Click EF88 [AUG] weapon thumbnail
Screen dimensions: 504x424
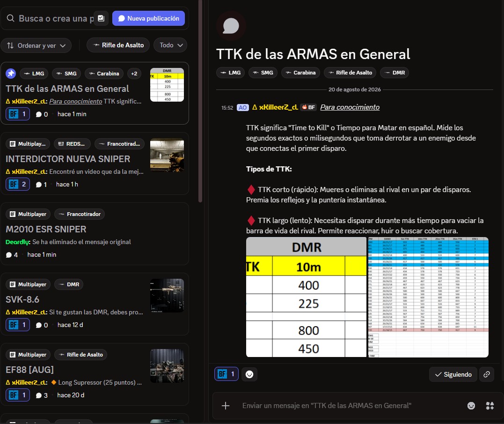point(167,366)
